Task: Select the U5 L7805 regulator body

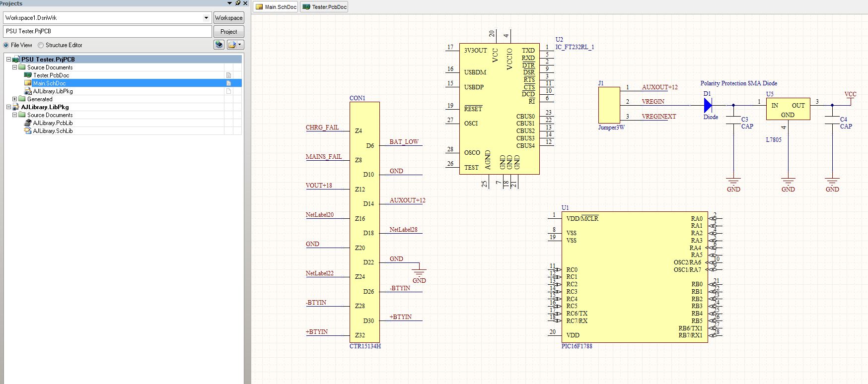Action: 788,109
